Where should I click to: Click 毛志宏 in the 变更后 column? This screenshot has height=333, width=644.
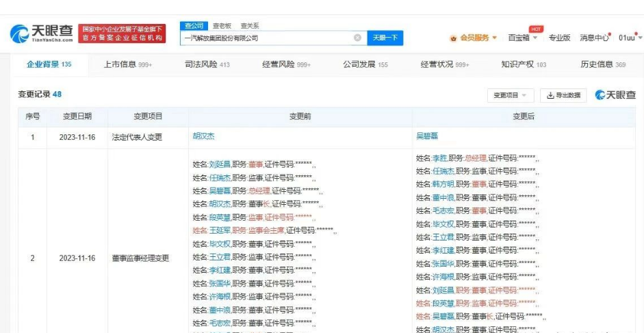(x=443, y=210)
